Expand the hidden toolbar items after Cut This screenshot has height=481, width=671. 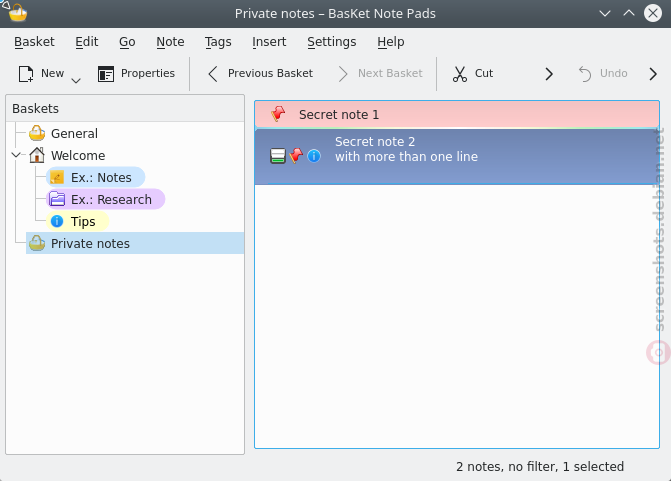pos(549,74)
